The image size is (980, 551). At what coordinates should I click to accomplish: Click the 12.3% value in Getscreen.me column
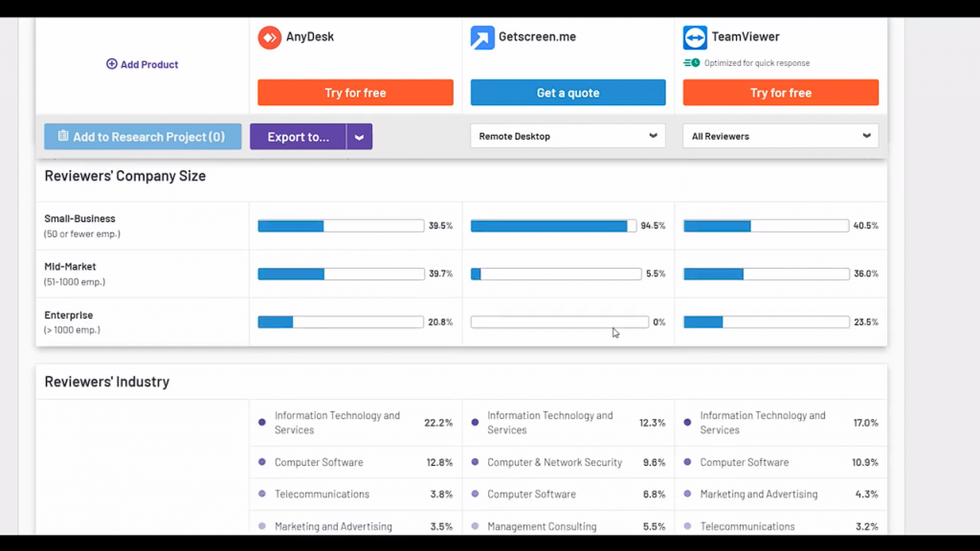[x=652, y=423]
